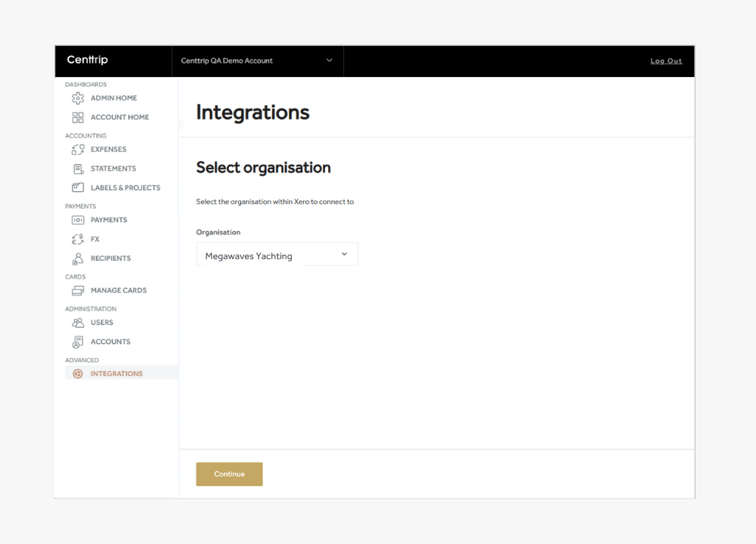Click the Integrations icon in sidebar
The image size is (756, 544).
coord(78,374)
